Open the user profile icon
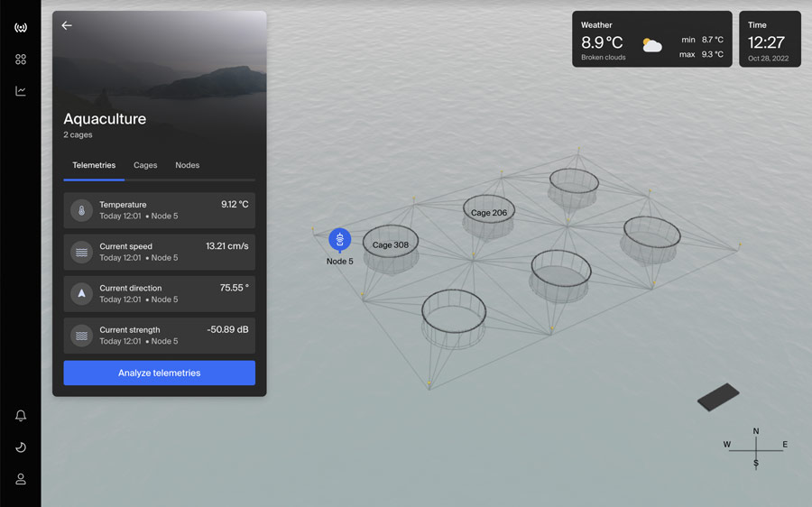This screenshot has width=812, height=507. (21, 479)
